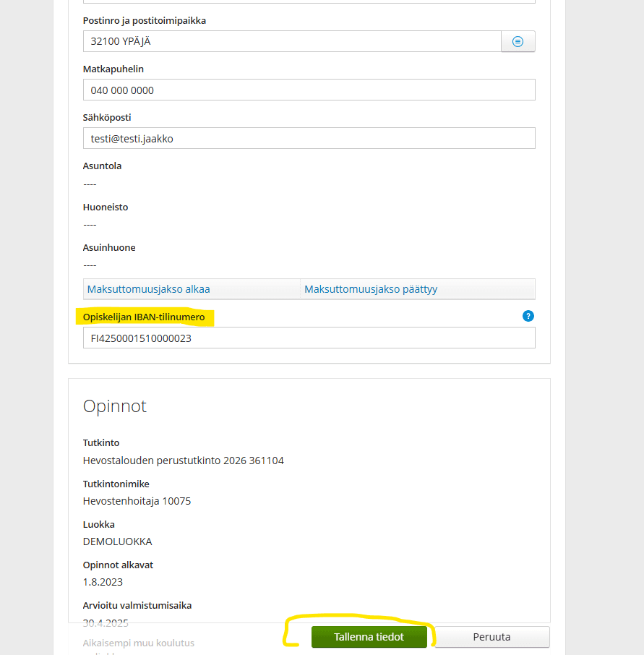Viewport: 644px width, 655px height.
Task: Sort by Maksuttomuusjakso päättyy column header
Action: click(371, 289)
